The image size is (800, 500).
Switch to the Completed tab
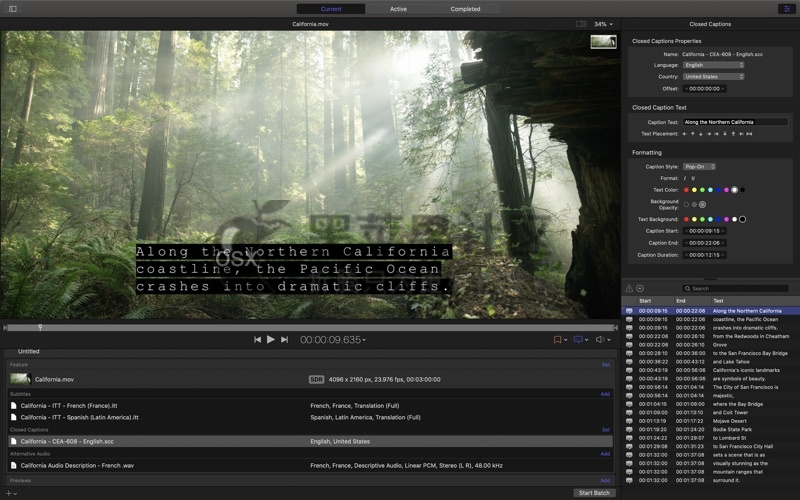[x=465, y=9]
